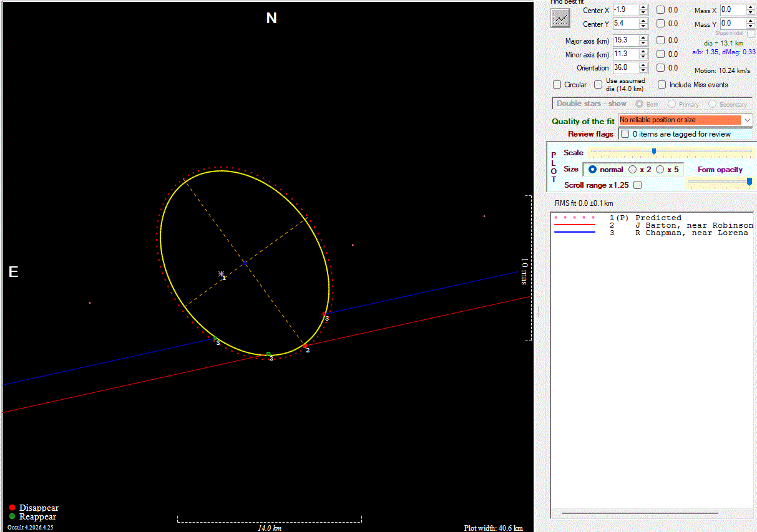Increase Major axis with the up arrow

[643, 37]
